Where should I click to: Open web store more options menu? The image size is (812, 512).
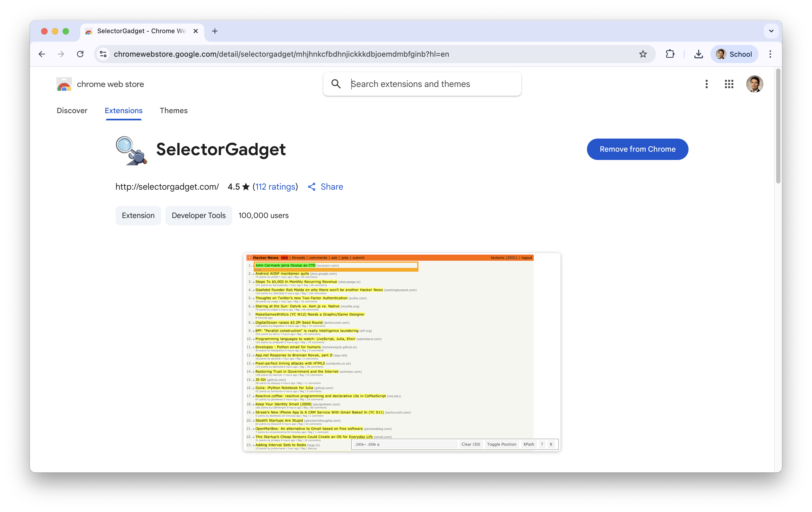pos(706,84)
